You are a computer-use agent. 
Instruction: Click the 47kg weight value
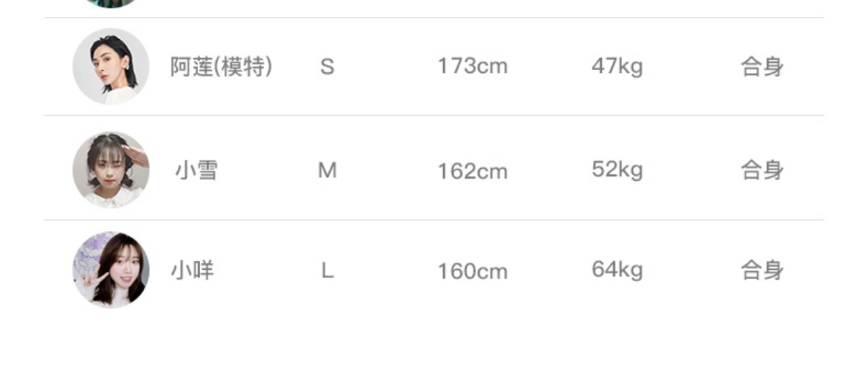tap(617, 67)
